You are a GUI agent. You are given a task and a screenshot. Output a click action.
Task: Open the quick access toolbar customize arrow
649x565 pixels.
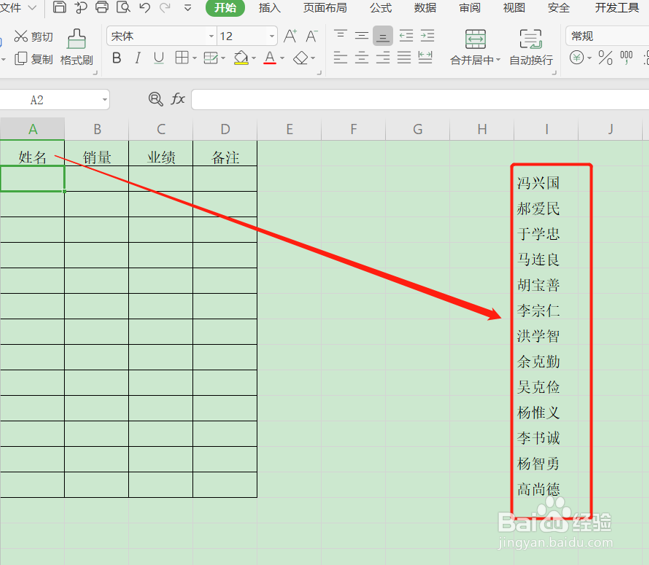(187, 8)
